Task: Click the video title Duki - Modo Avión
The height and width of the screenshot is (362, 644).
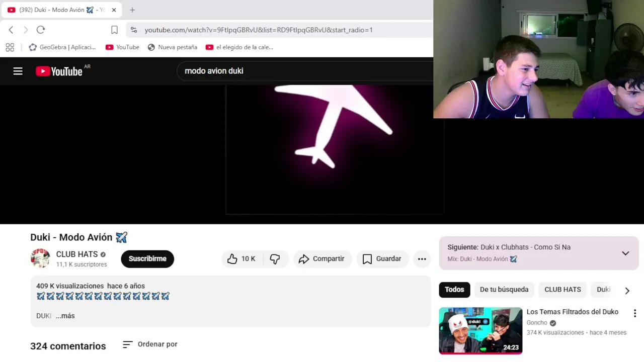Action: [79, 237]
